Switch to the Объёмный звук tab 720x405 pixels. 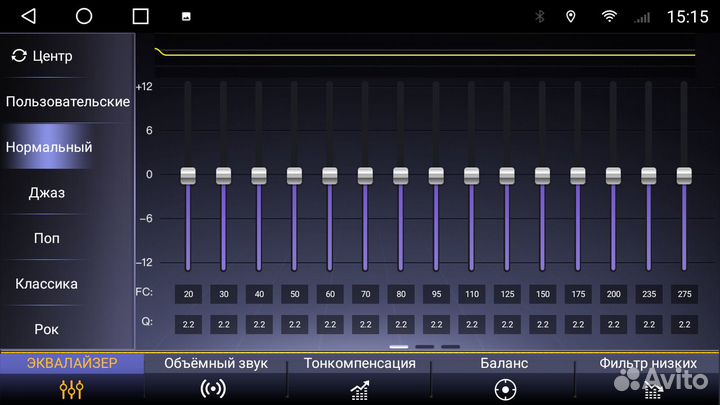pyautogui.click(x=215, y=363)
